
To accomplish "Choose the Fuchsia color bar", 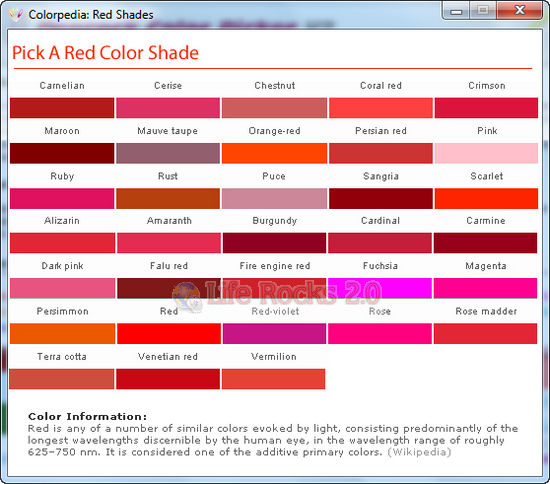I will 380,288.
